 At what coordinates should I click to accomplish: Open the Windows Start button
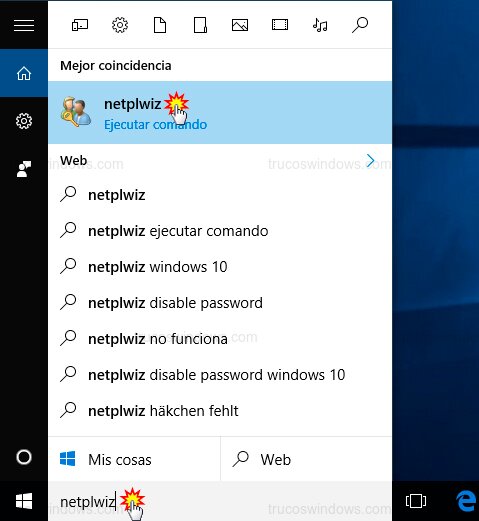[x=24, y=501]
